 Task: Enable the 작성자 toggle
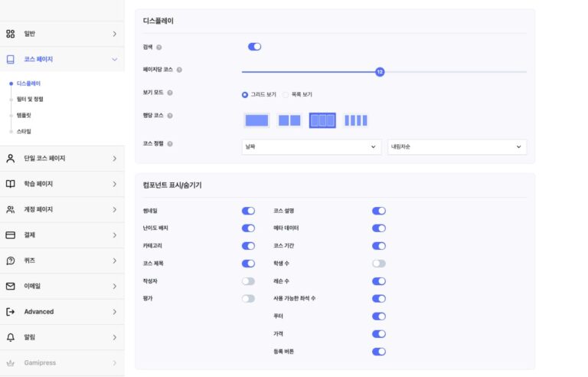pyautogui.click(x=248, y=281)
